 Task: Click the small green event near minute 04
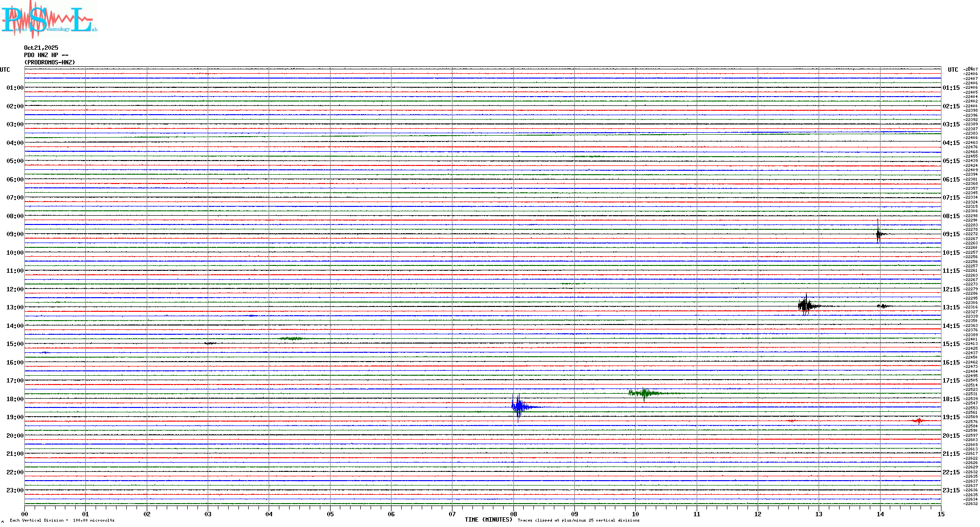pos(292,338)
